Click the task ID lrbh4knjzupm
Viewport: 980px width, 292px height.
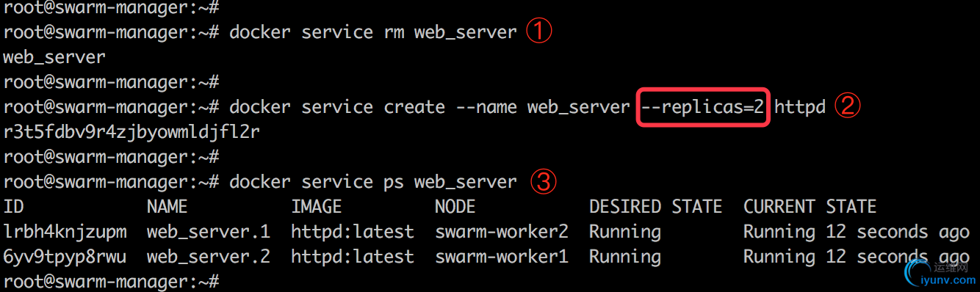[x=65, y=232]
